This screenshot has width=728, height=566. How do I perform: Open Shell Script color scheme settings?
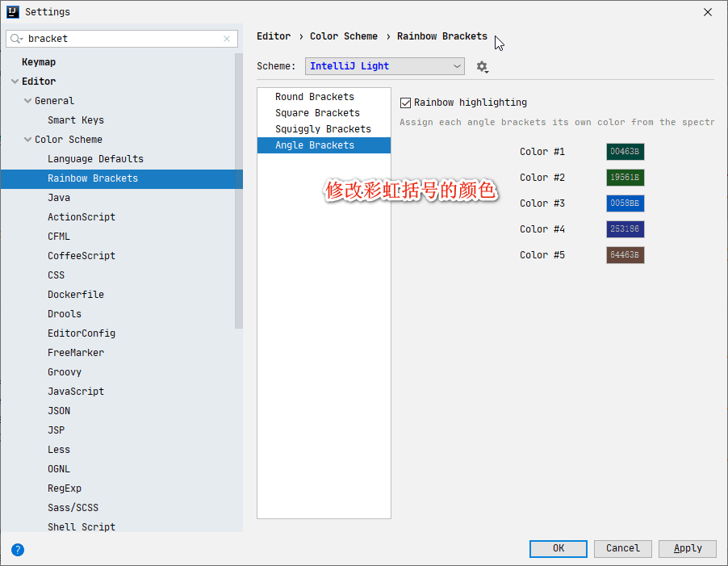[82, 527]
